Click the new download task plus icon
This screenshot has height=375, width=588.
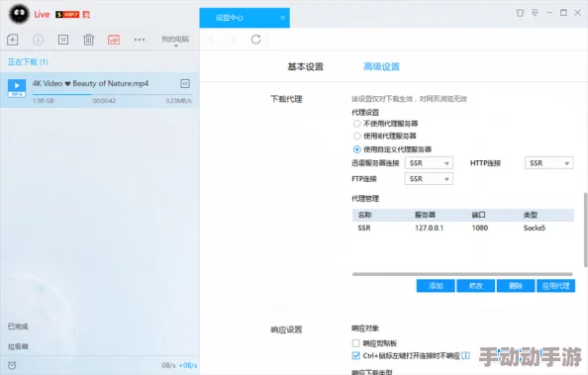tap(13, 39)
